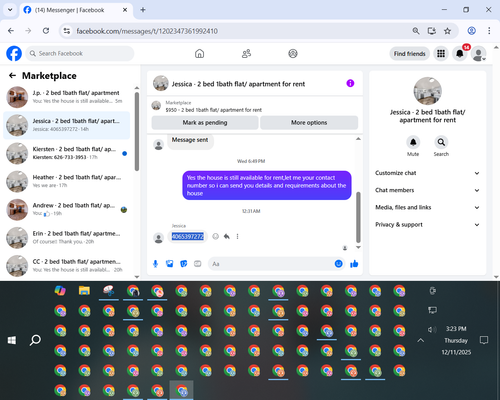Screen dimensions: 500x400
Task: Open Windows taskbar search
Action: click(35, 340)
